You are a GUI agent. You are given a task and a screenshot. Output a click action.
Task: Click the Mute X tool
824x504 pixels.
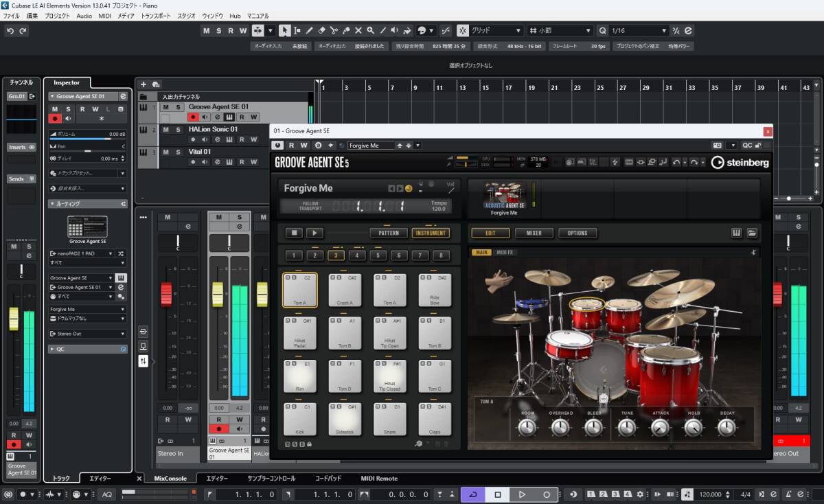(x=358, y=31)
